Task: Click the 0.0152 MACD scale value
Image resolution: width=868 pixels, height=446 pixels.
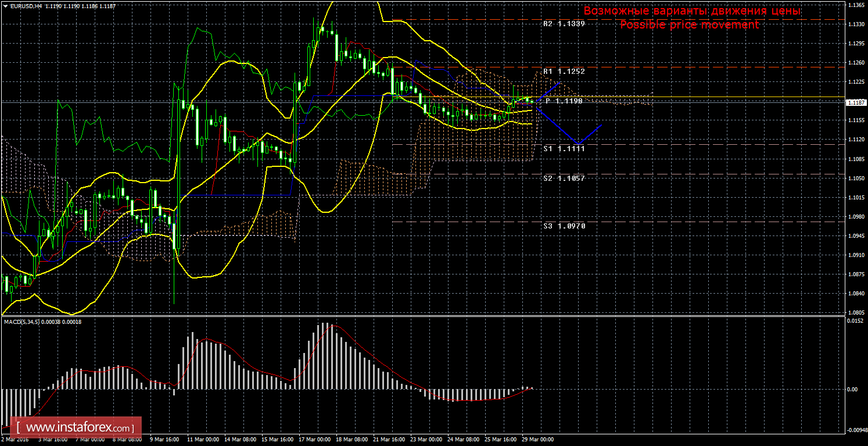Action: click(x=854, y=322)
